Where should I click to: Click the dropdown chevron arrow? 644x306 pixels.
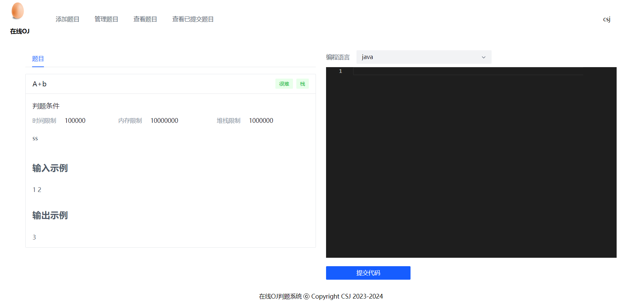pyautogui.click(x=484, y=57)
